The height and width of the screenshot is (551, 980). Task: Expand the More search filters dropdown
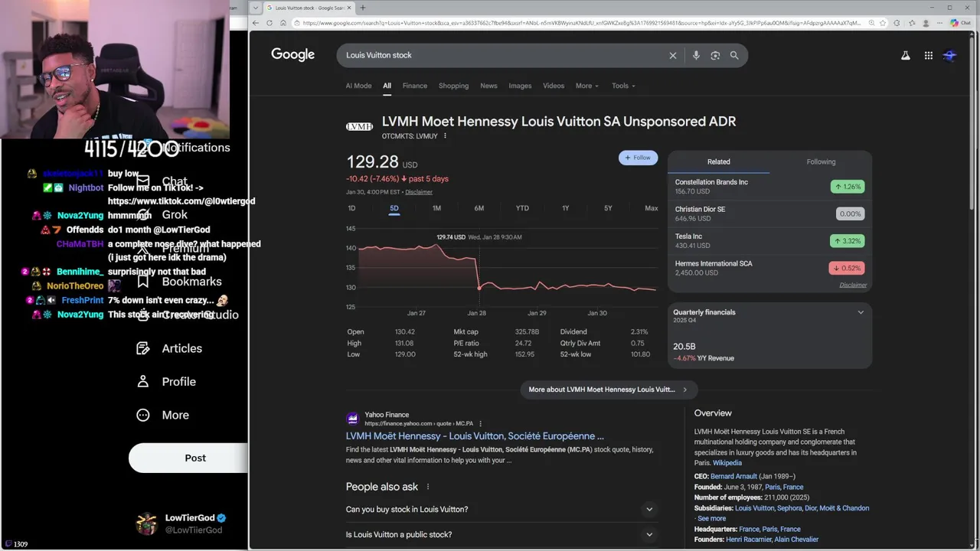(587, 86)
